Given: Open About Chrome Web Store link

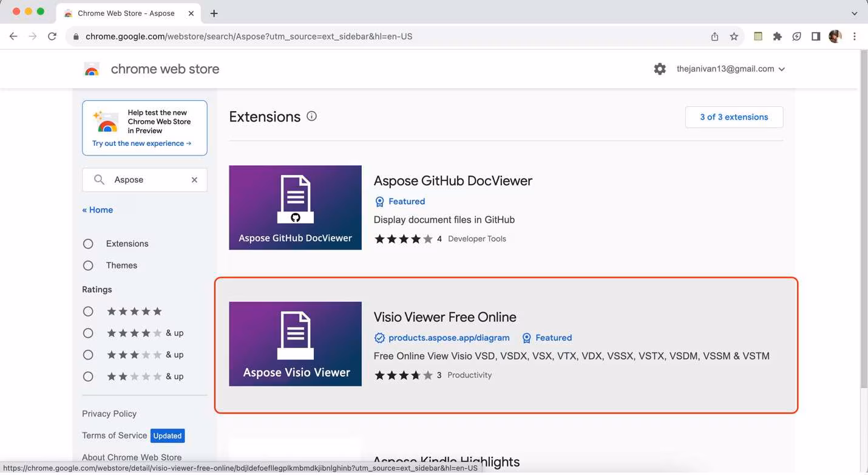Looking at the screenshot, I should (132, 457).
